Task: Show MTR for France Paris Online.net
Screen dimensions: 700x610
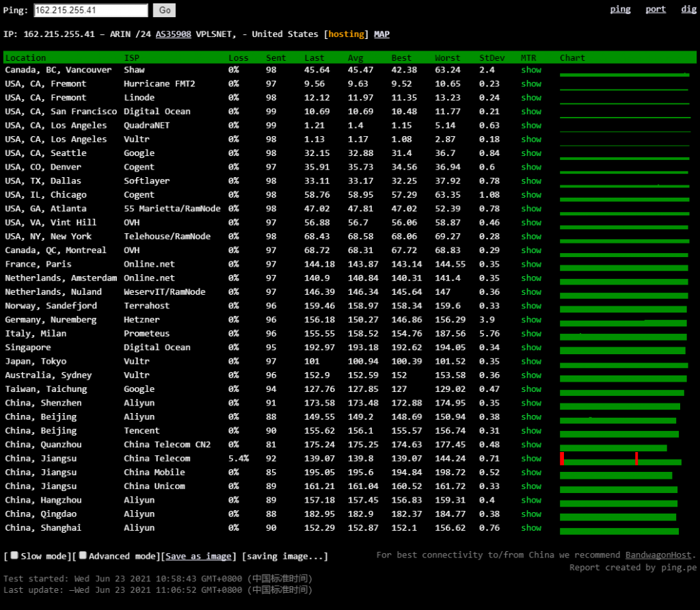Action: 530,264
